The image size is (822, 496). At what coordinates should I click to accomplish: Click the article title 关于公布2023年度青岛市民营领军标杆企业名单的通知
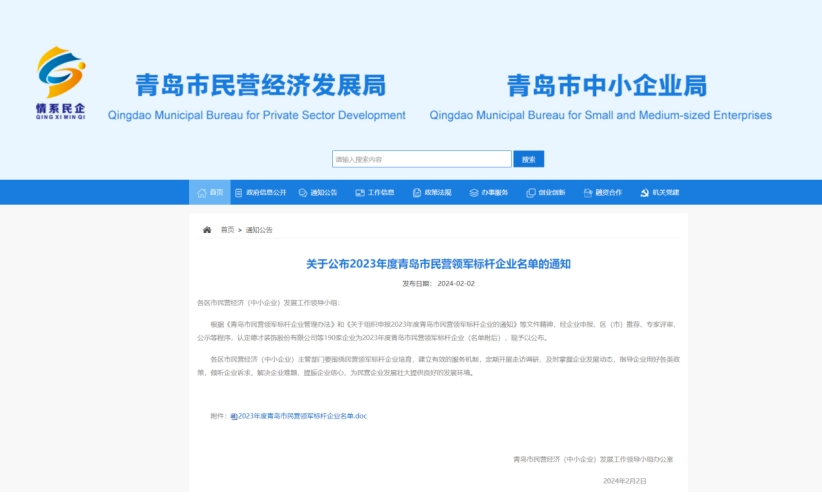point(438,264)
